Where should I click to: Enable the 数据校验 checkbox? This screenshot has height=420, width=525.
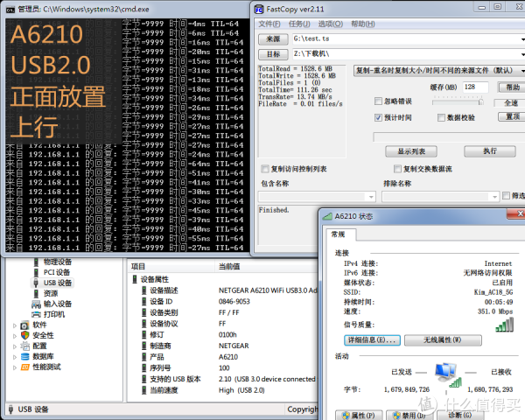(441, 117)
